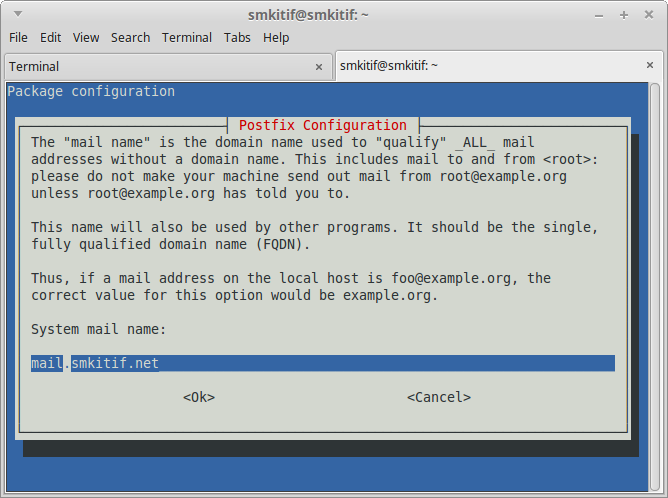This screenshot has height=498, width=668.
Task: Open the Edit menu
Action: point(50,37)
